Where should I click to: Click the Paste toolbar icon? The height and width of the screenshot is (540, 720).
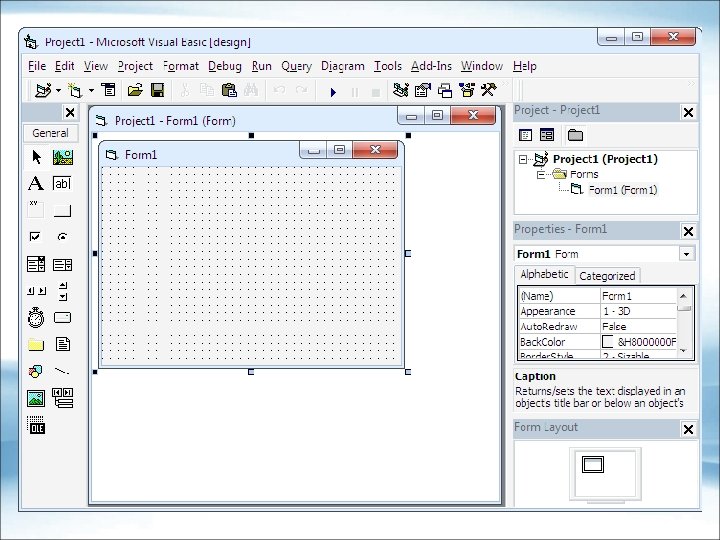pyautogui.click(x=229, y=90)
